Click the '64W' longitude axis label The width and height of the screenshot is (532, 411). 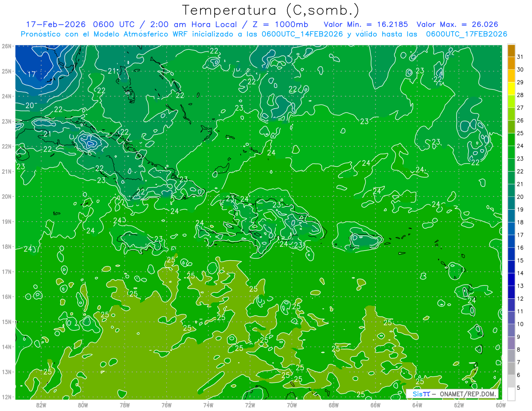click(417, 405)
